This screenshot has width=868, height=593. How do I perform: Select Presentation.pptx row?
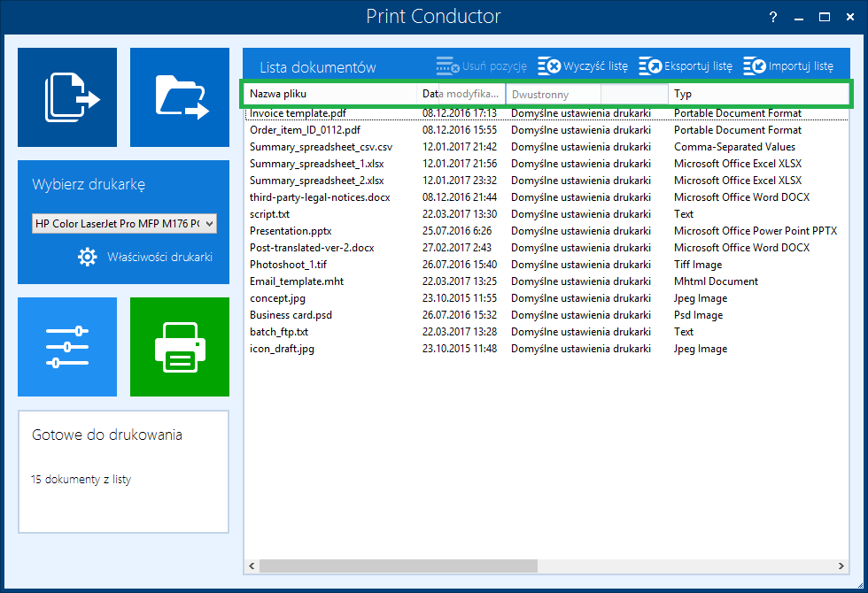click(x=546, y=231)
